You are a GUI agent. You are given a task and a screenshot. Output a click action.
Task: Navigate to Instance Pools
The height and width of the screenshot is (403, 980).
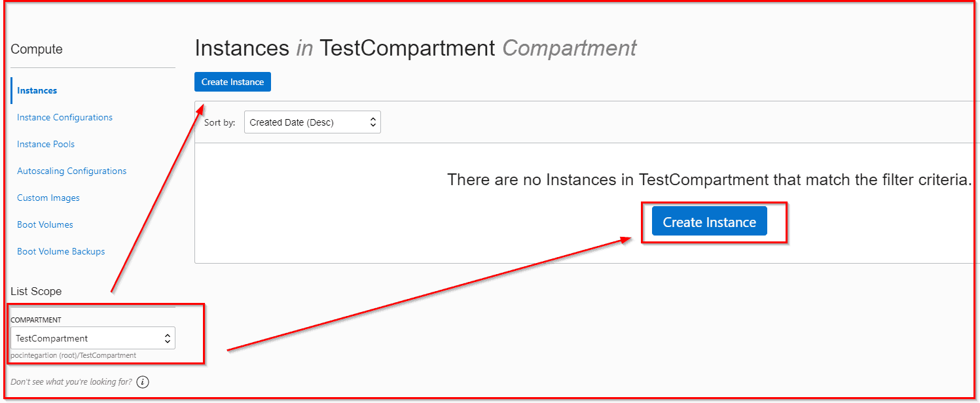click(46, 144)
